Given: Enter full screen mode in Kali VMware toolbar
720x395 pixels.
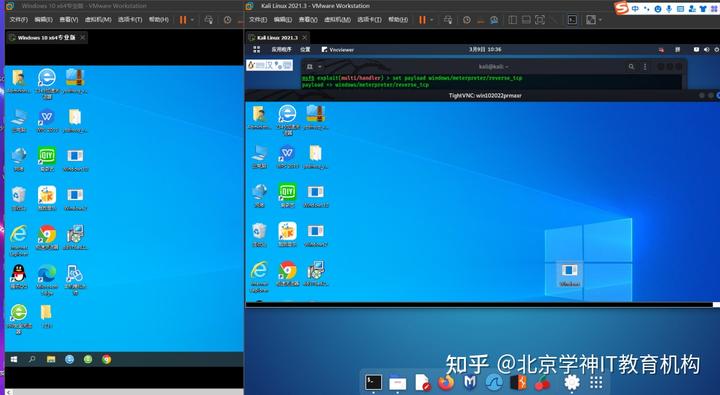Looking at the screenshot, I should click(540, 20).
